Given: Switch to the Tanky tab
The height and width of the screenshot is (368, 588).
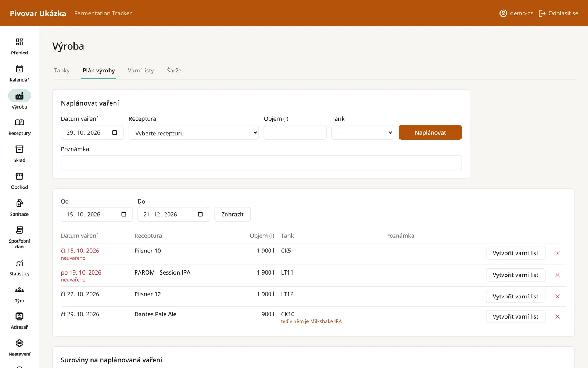Looking at the screenshot, I should 62,70.
